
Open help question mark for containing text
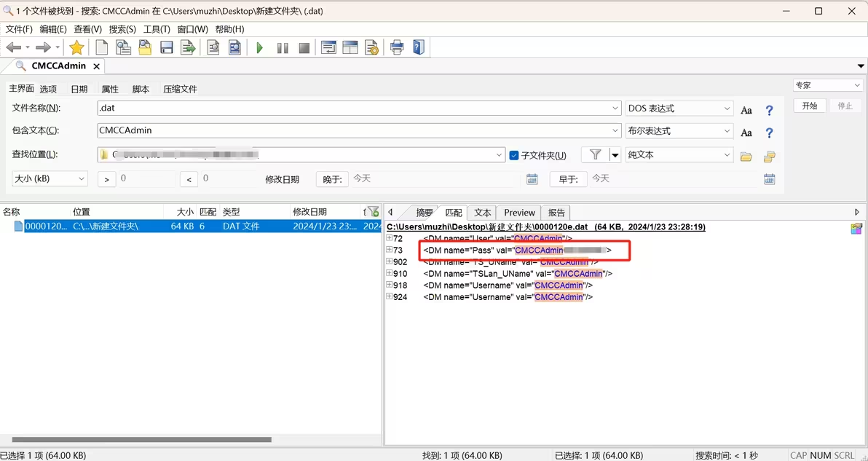(769, 133)
